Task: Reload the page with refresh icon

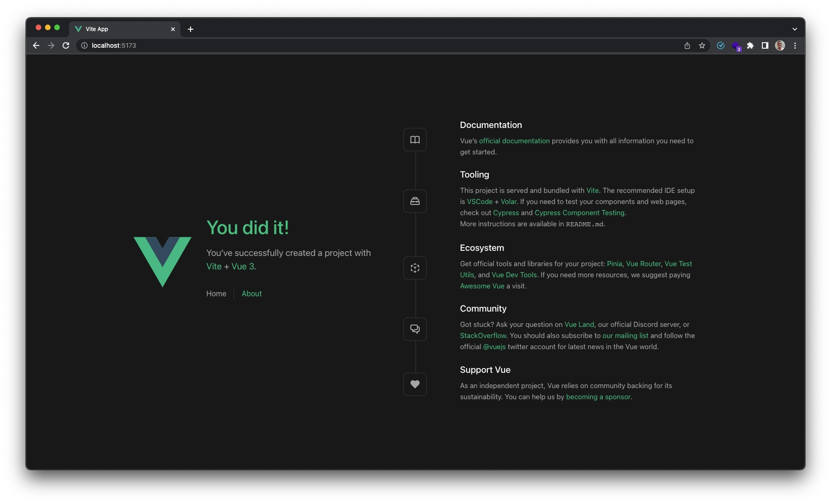Action: click(x=66, y=45)
